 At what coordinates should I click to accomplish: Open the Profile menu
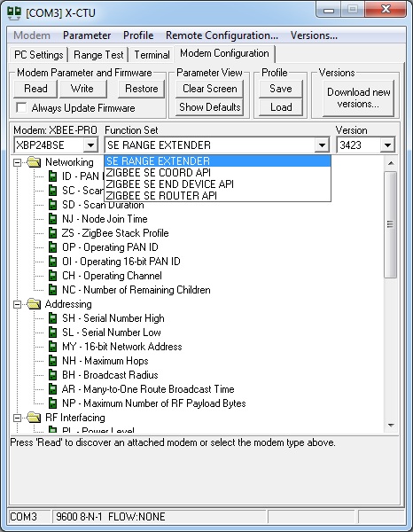point(138,35)
